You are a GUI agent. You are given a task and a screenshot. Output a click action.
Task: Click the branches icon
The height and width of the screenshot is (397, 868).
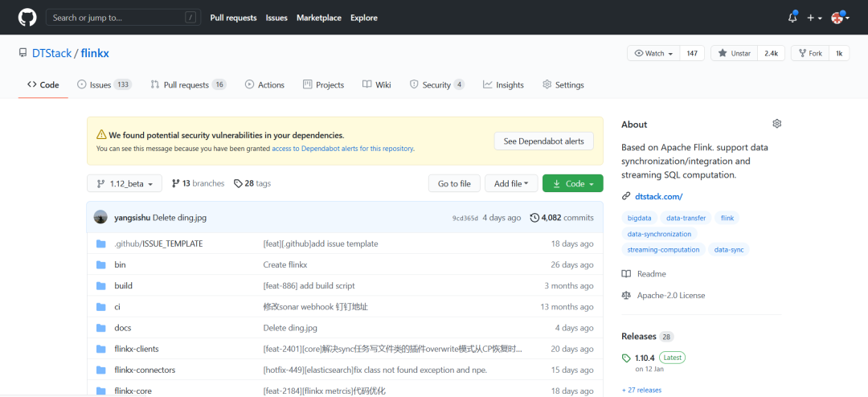pos(176,183)
